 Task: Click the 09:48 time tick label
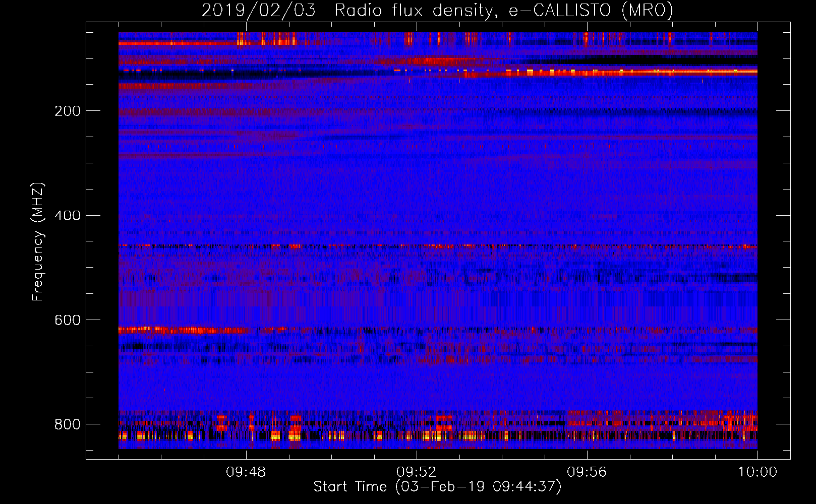246,472
